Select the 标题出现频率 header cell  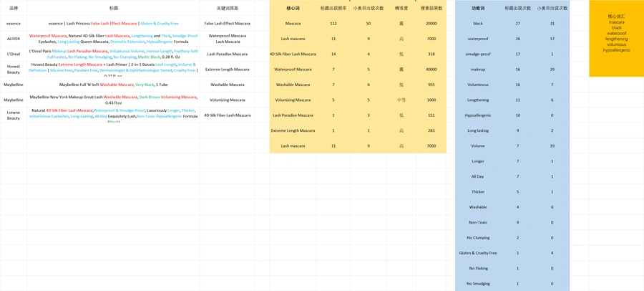333,8
